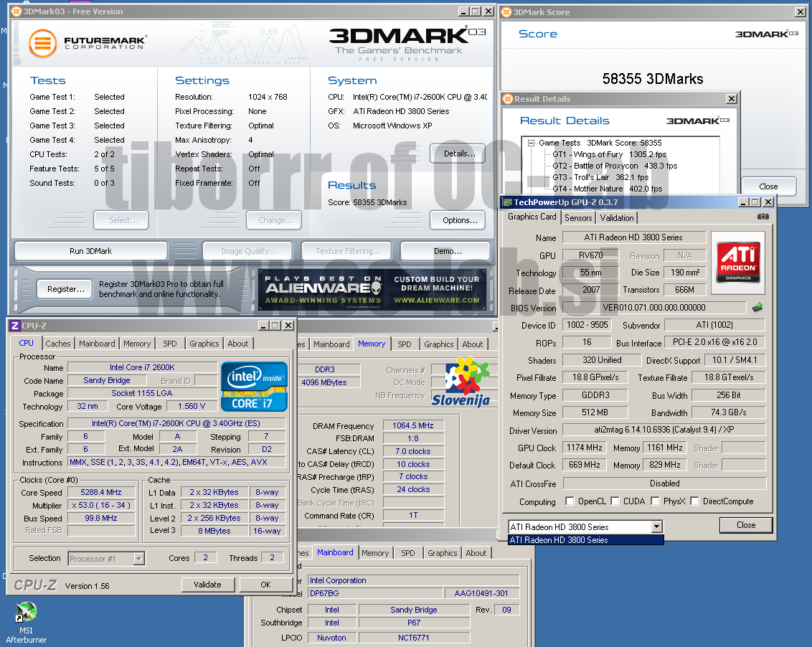Click the Futuremark Corporation logo
The image size is (812, 647).
pyautogui.click(x=87, y=43)
